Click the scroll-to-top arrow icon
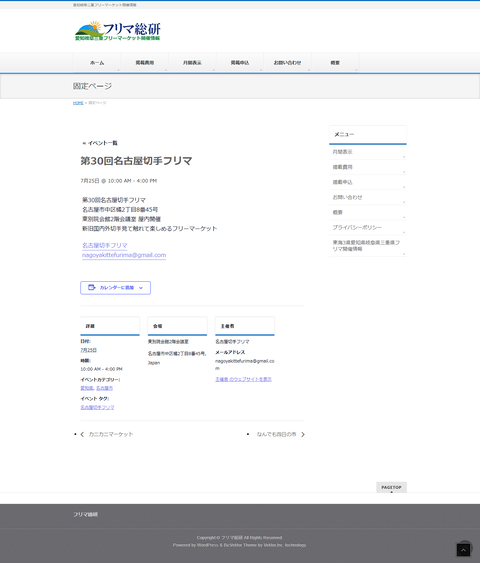Viewport: 480px width, 563px height. coord(463,550)
